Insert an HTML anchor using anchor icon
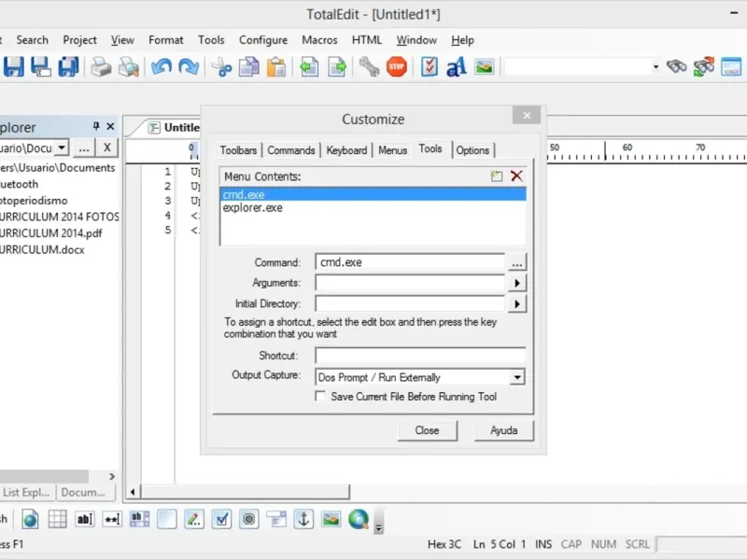 (x=303, y=520)
